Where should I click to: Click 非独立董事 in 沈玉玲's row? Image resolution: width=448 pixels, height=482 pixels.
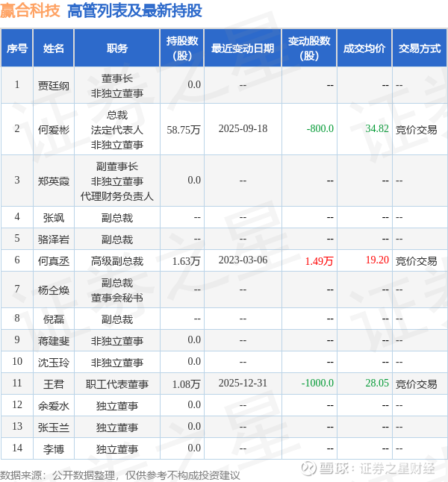117,362
